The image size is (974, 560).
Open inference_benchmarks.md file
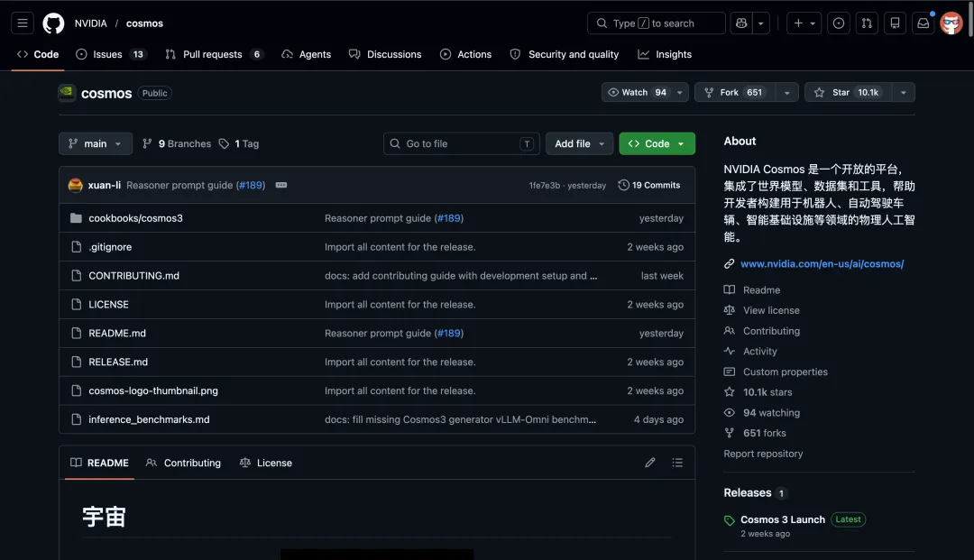coord(149,419)
